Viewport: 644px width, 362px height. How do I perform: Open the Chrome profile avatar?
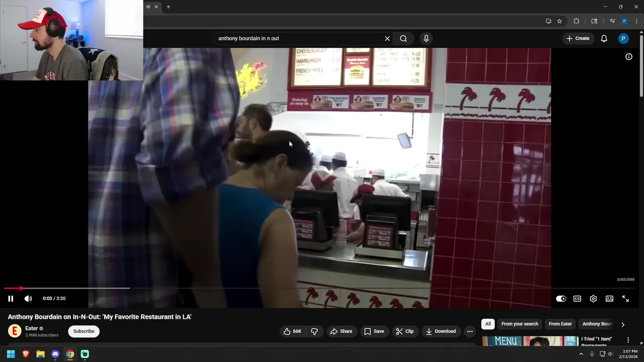pos(624,21)
